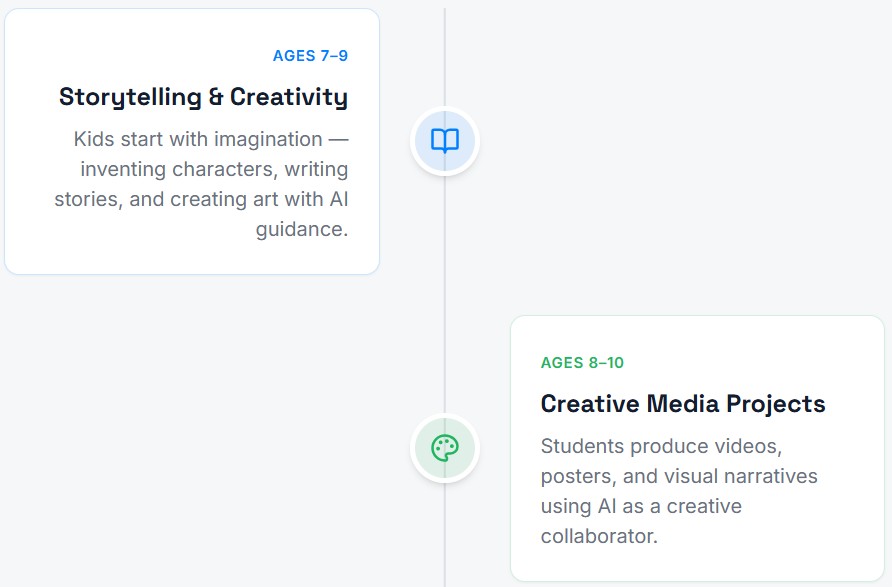Open the Creative Media Projects heading

click(x=683, y=404)
